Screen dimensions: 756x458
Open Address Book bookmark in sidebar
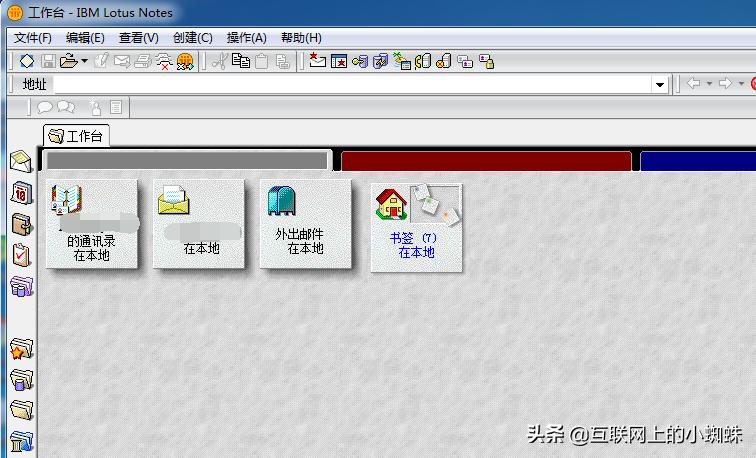21,224
